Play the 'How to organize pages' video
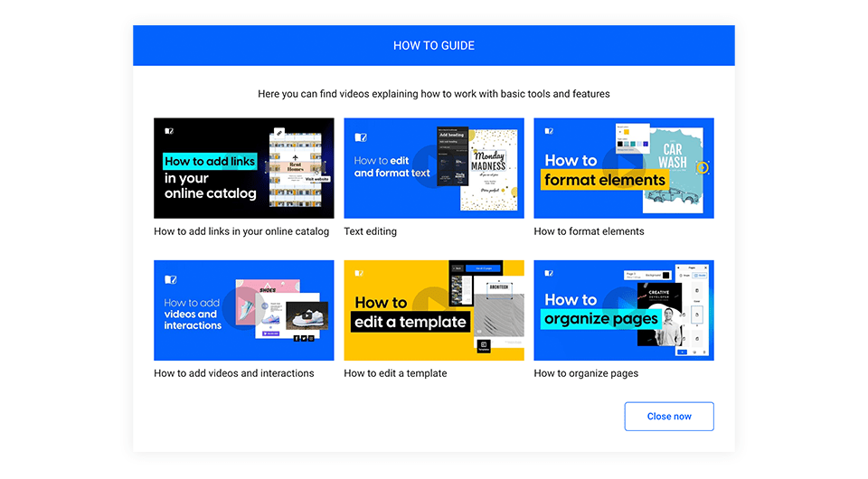Viewport: 868px width, 479px height. click(624, 310)
